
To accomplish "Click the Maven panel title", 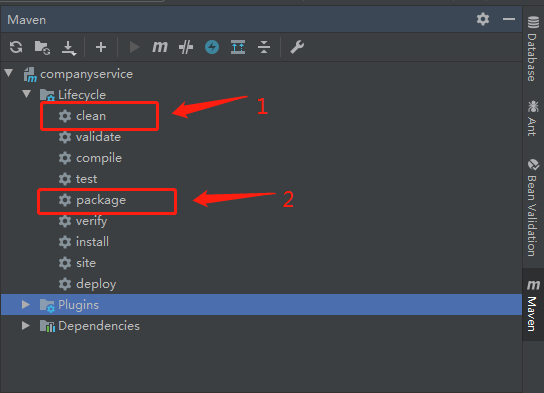I will coord(27,20).
